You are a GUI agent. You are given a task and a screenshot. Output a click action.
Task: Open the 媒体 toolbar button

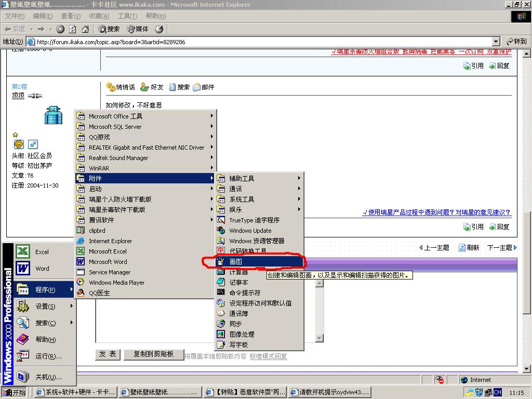(x=138, y=29)
